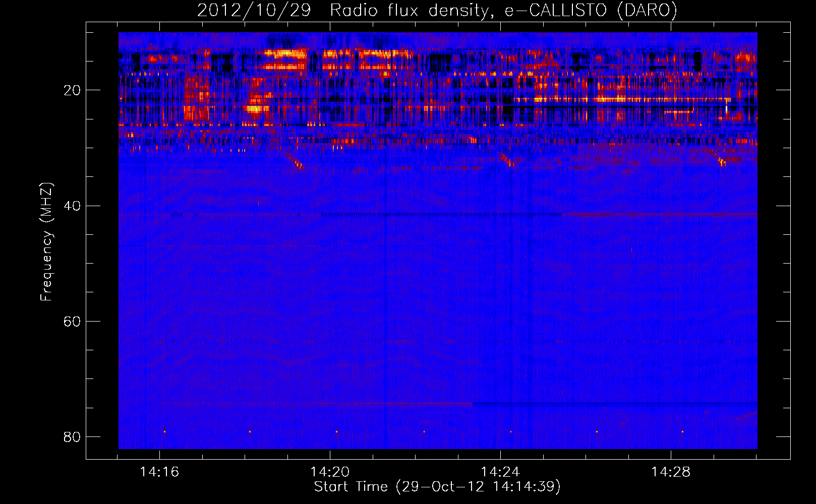Click the '14:24' time tick label
816x504 pixels.
(500, 472)
